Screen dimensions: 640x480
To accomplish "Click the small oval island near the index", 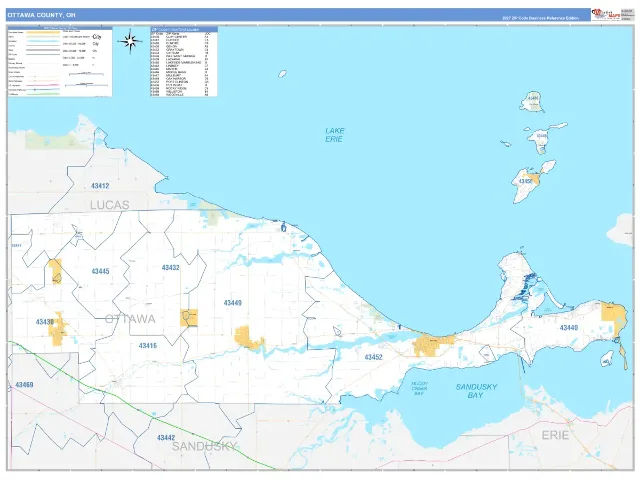I will pyautogui.click(x=282, y=73).
